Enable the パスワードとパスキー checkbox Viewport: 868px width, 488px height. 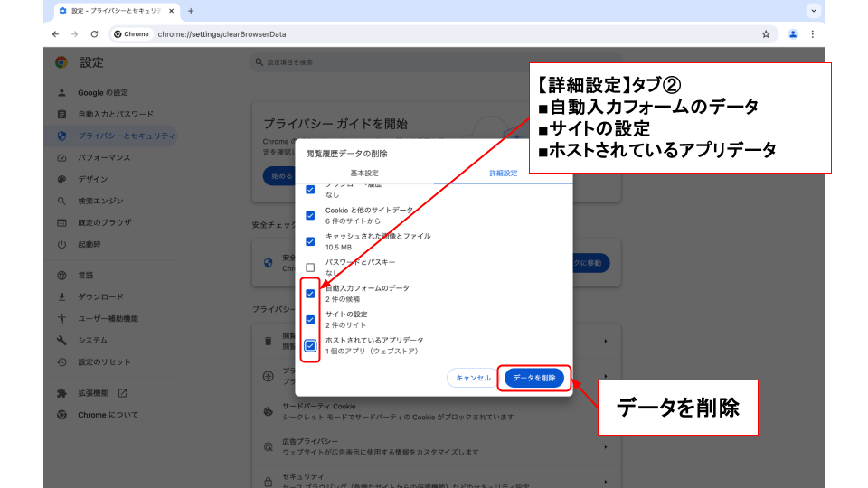(x=310, y=267)
